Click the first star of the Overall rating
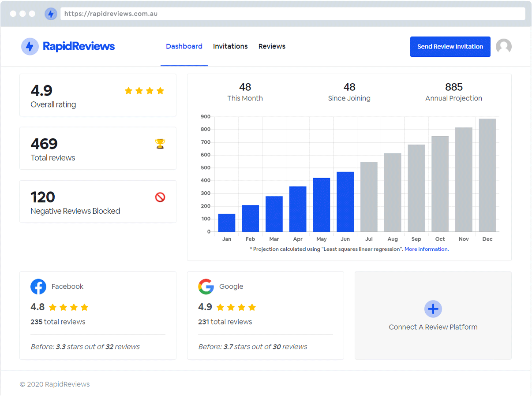This screenshot has height=398, width=532. click(x=128, y=90)
